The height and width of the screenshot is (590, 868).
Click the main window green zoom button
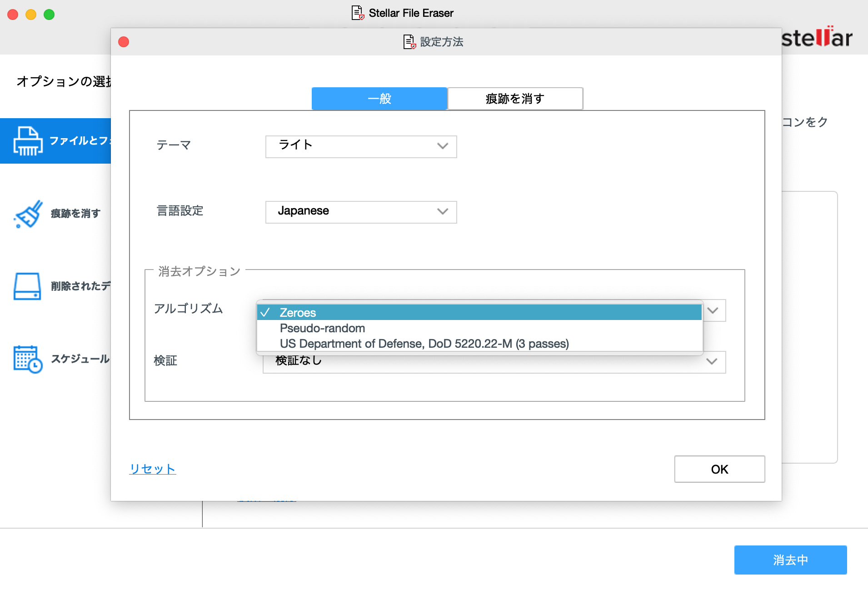(49, 15)
